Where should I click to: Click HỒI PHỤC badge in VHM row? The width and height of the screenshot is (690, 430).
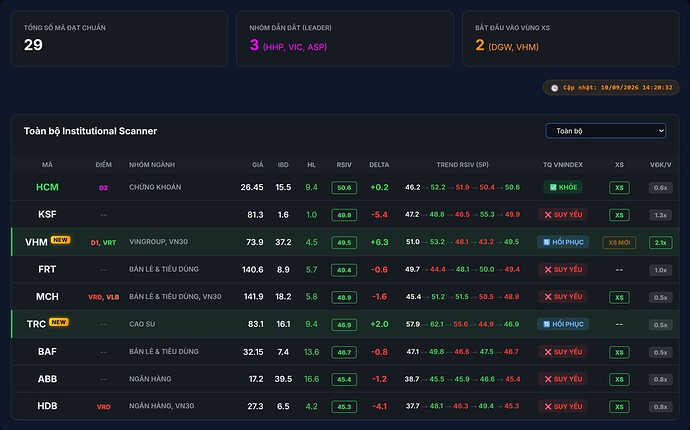[x=563, y=242]
